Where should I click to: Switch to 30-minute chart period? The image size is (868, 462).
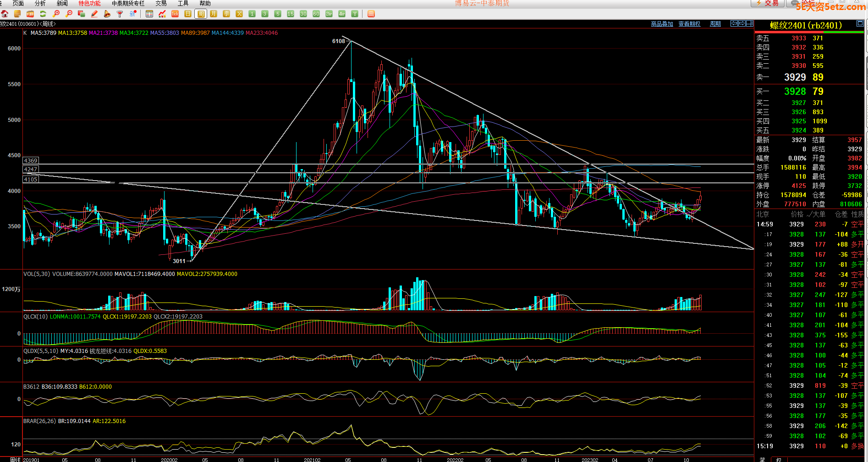point(303,14)
